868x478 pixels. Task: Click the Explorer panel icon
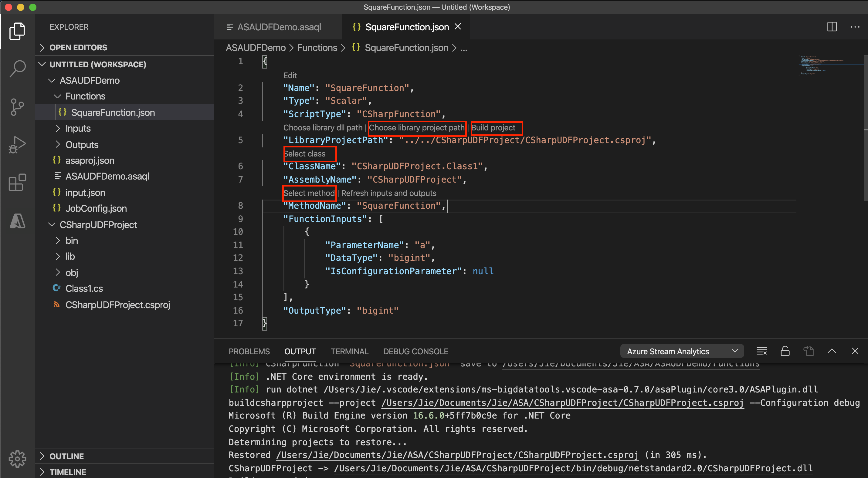click(17, 31)
